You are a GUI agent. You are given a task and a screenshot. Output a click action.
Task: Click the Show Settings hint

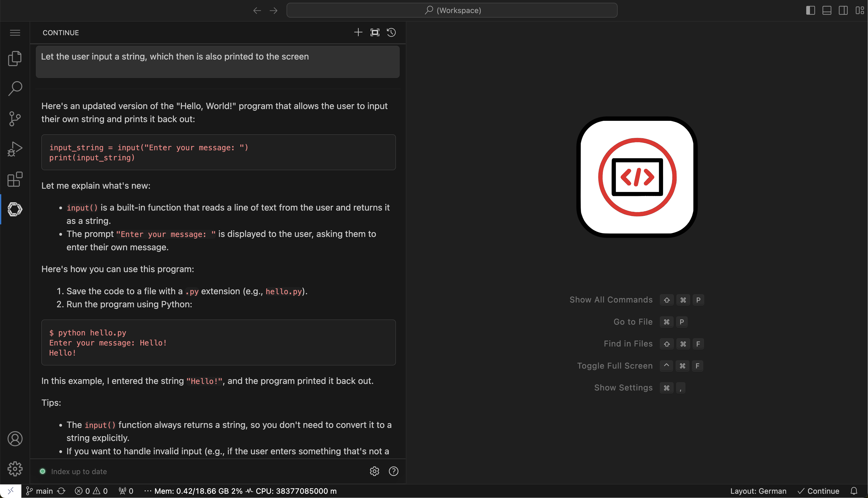click(x=623, y=387)
